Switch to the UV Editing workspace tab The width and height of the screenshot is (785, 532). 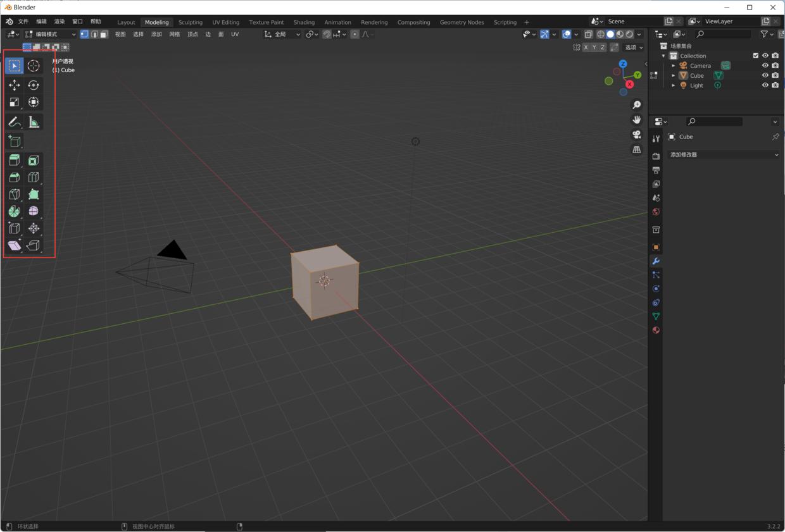pyautogui.click(x=225, y=22)
